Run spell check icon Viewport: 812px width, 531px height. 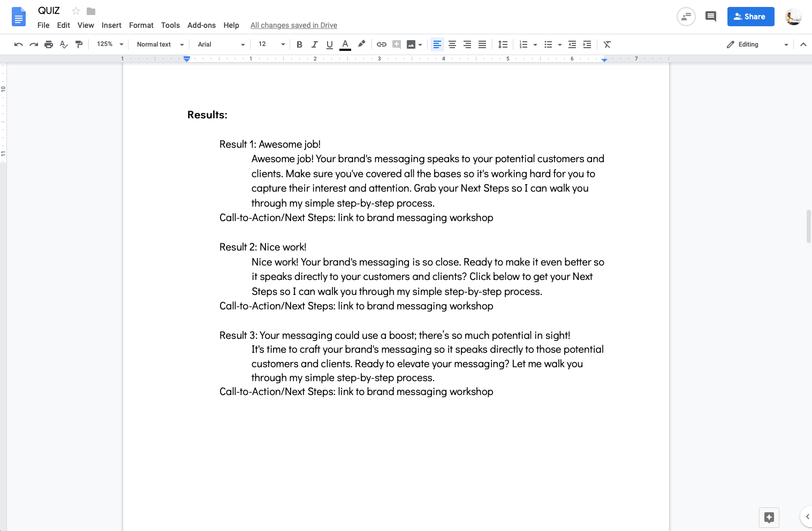[x=64, y=44]
